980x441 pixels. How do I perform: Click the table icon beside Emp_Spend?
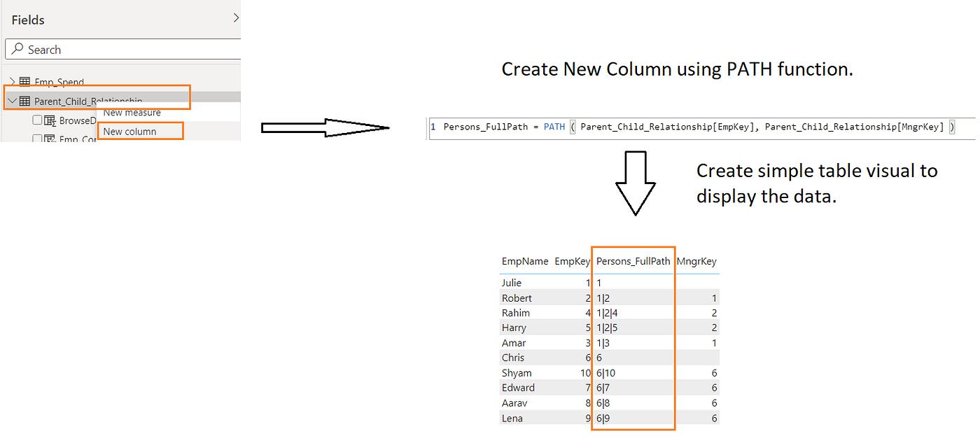[24, 81]
